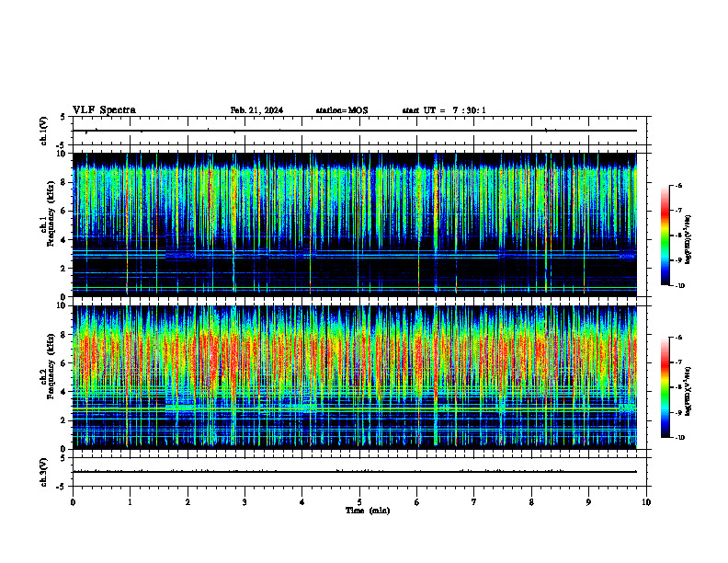Click the "9" tick on the time axis
The width and height of the screenshot is (728, 563).
tap(588, 502)
